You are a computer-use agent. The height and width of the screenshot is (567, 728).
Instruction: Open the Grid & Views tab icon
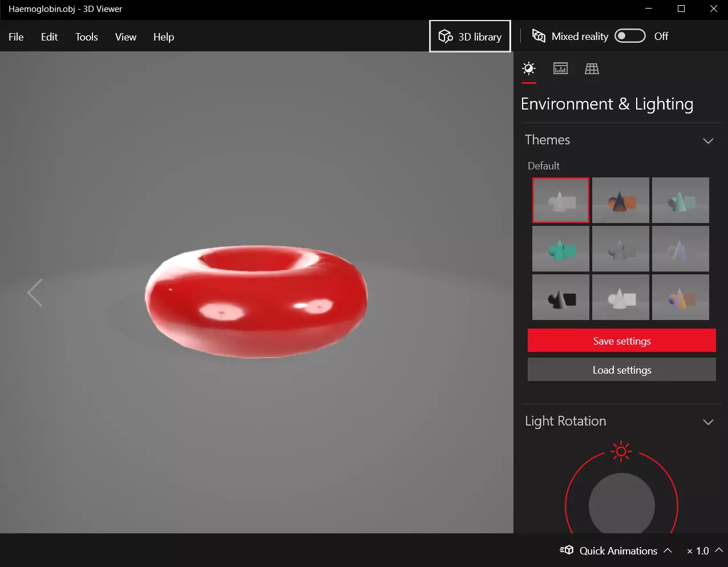point(592,68)
